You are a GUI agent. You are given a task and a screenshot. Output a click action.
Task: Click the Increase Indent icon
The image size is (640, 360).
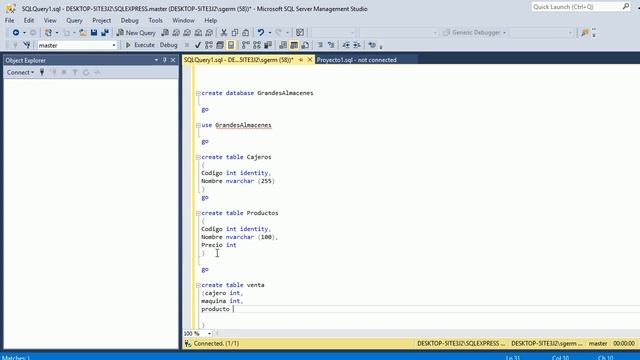pos(357,45)
